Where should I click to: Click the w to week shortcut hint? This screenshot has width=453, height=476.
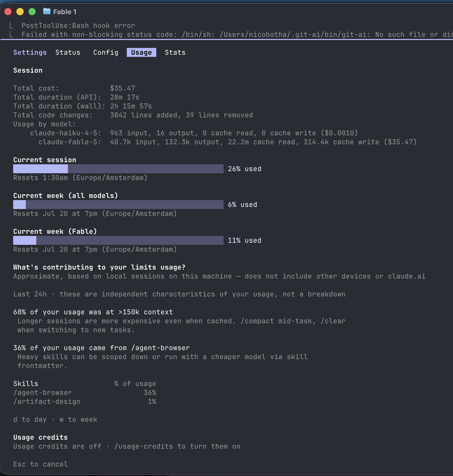[x=78, y=419]
